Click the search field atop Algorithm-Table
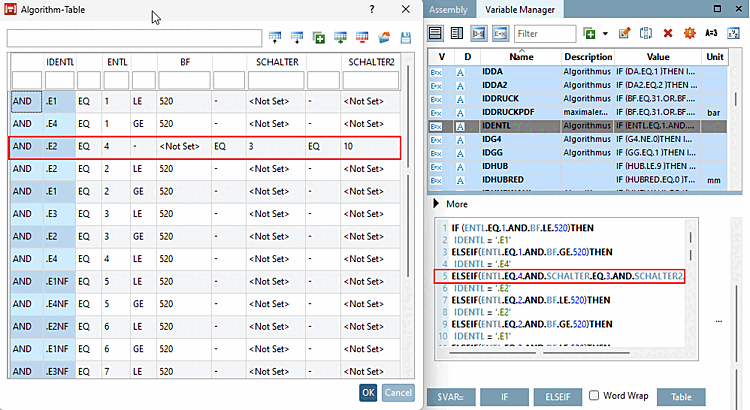750x410 pixels. click(x=134, y=38)
